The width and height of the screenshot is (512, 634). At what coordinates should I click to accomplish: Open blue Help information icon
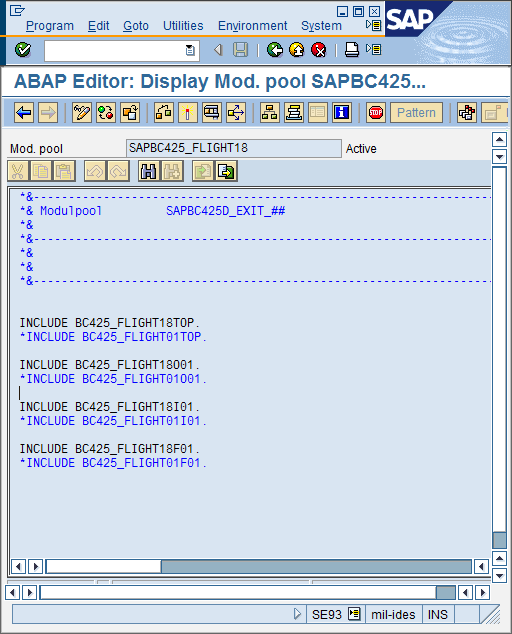342,112
